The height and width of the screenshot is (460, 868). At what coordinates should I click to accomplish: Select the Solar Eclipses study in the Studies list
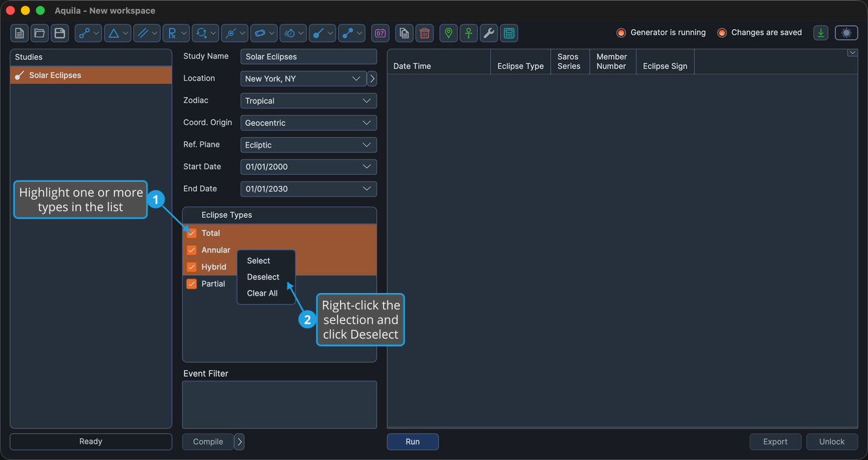(x=91, y=75)
